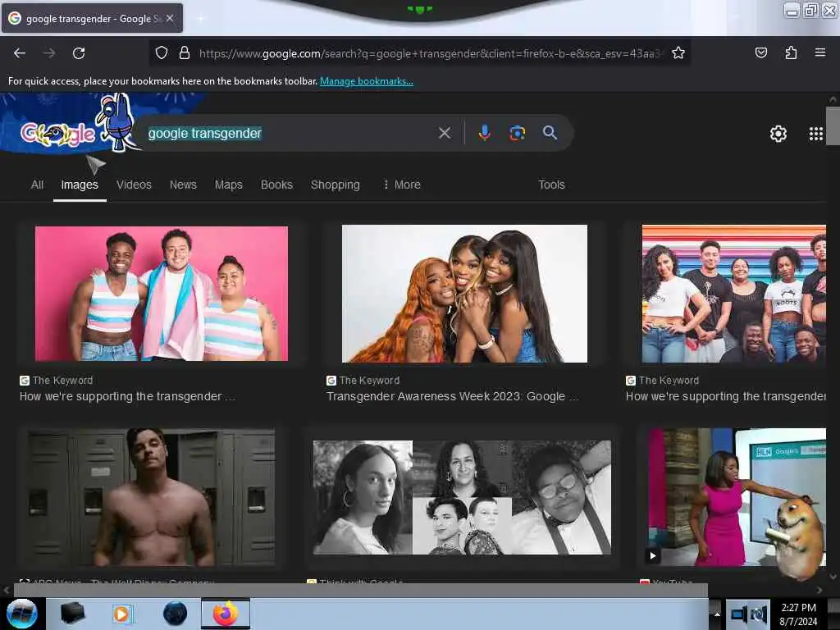Go back using the browser back arrow

20,53
